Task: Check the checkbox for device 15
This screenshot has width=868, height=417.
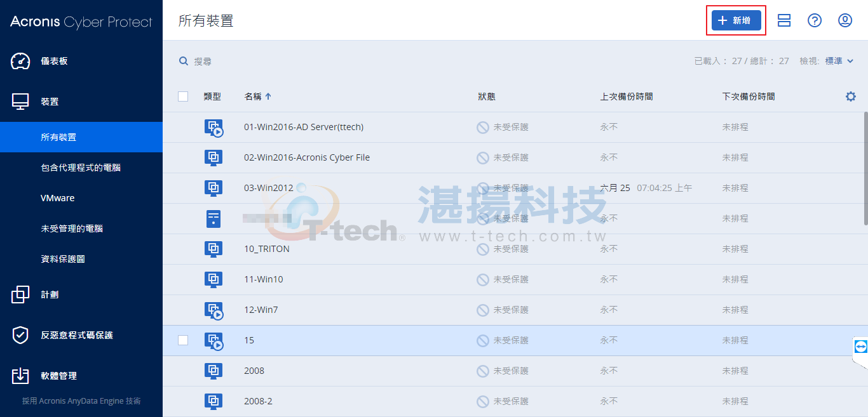Action: coord(183,340)
